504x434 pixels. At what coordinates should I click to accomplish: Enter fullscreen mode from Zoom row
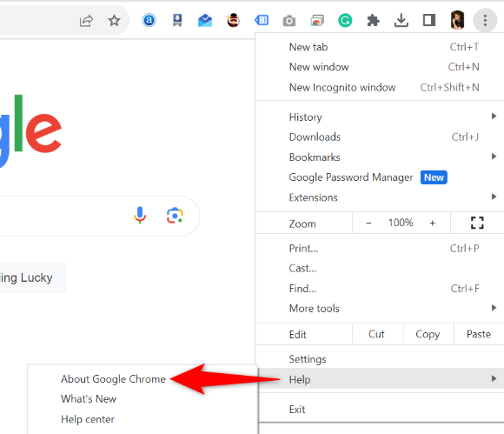(x=477, y=223)
